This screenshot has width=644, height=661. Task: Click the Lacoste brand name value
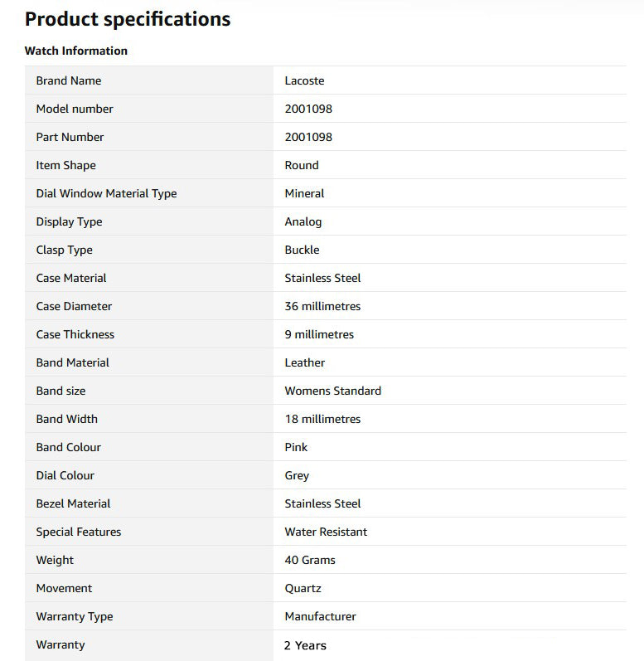(x=304, y=80)
